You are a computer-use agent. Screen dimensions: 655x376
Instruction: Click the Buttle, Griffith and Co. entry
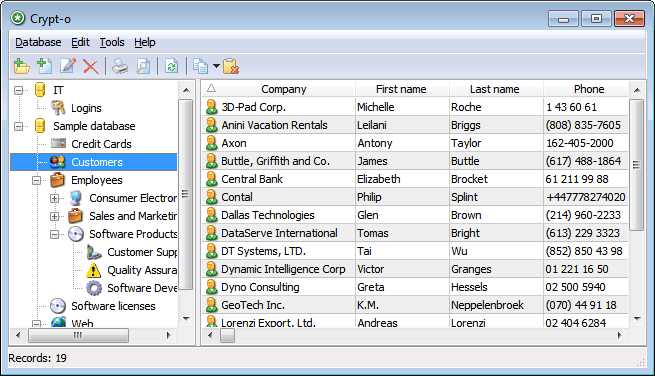[275, 161]
